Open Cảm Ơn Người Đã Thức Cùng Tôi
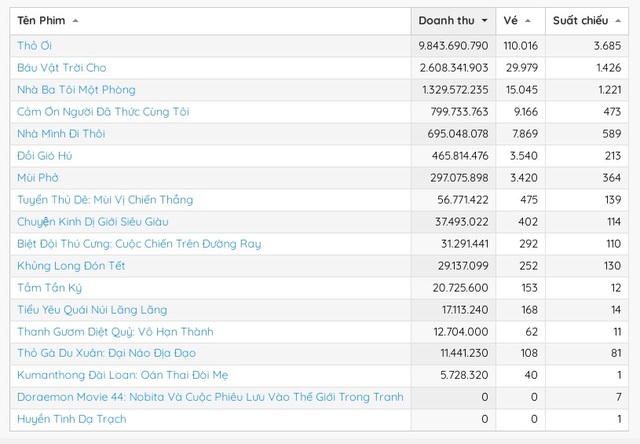Screen dimensions: 640x444 pos(103,112)
